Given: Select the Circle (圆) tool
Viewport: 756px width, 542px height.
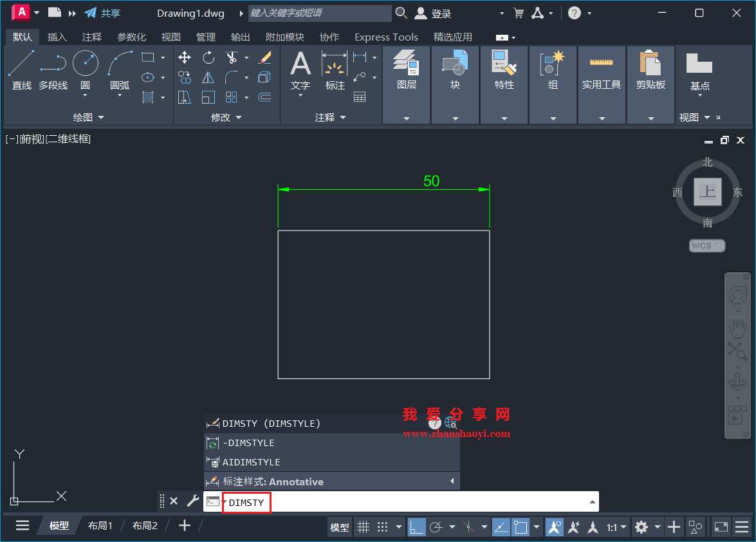Looking at the screenshot, I should (x=86, y=68).
